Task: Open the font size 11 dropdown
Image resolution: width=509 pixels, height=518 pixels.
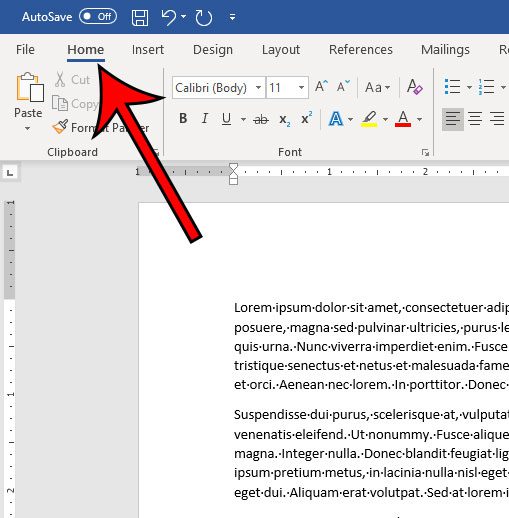Action: tap(287, 88)
